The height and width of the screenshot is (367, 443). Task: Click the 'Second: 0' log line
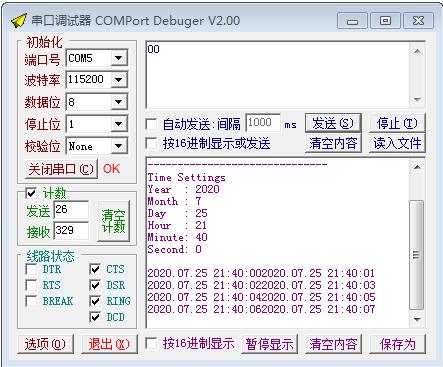[x=175, y=249]
